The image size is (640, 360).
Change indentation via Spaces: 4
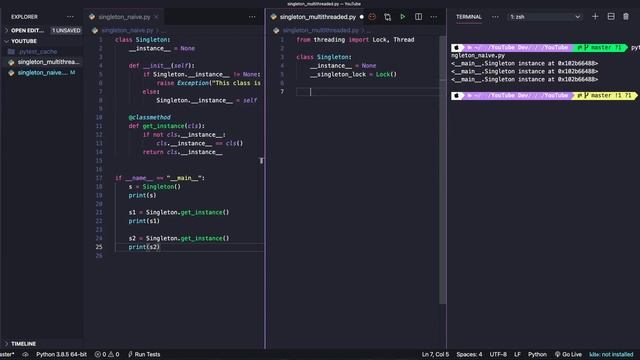tap(469, 354)
